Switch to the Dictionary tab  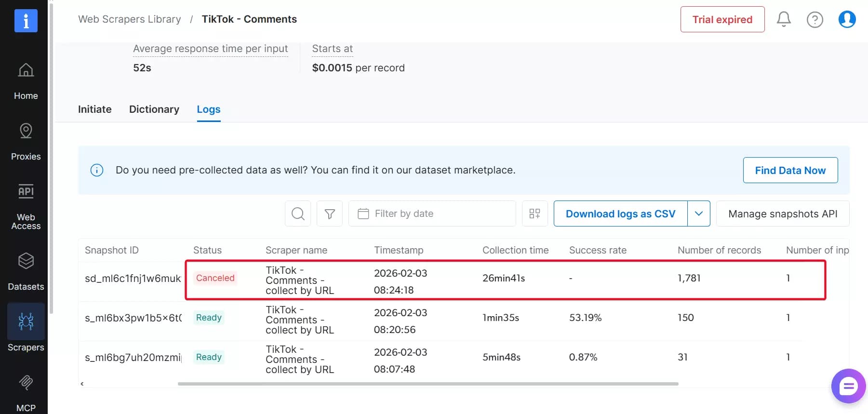tap(154, 109)
